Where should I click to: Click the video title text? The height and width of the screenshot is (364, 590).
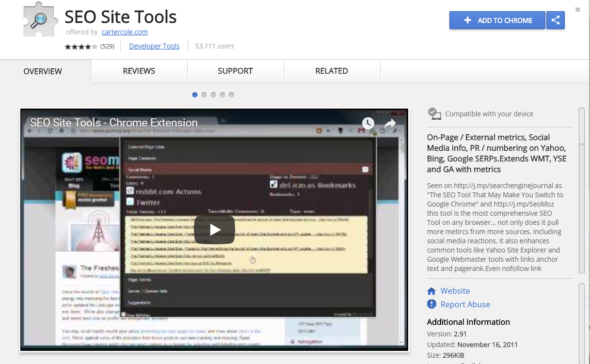114,123
